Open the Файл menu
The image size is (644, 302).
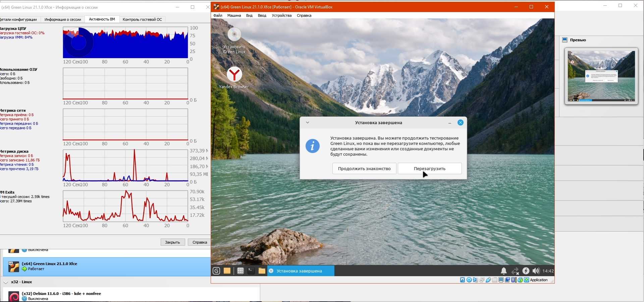tap(218, 15)
